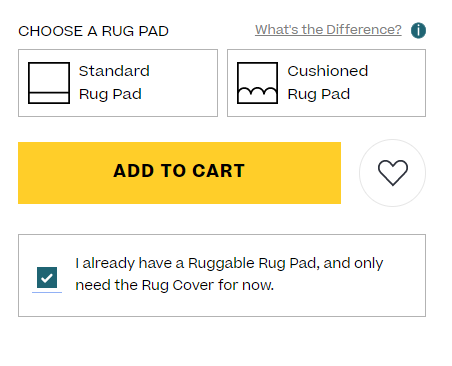
Task: Click the yellow Add to Cart button
Action: pyautogui.click(x=179, y=173)
